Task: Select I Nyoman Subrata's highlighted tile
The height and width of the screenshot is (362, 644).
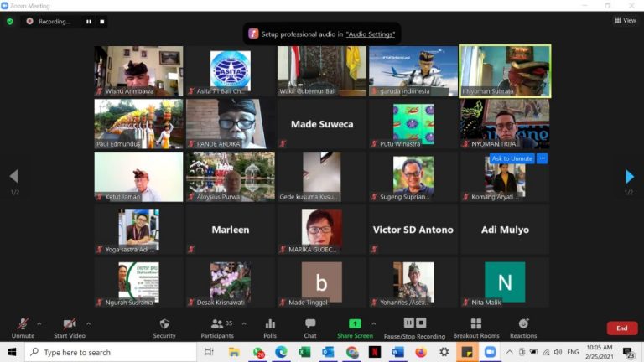Action: coord(505,71)
